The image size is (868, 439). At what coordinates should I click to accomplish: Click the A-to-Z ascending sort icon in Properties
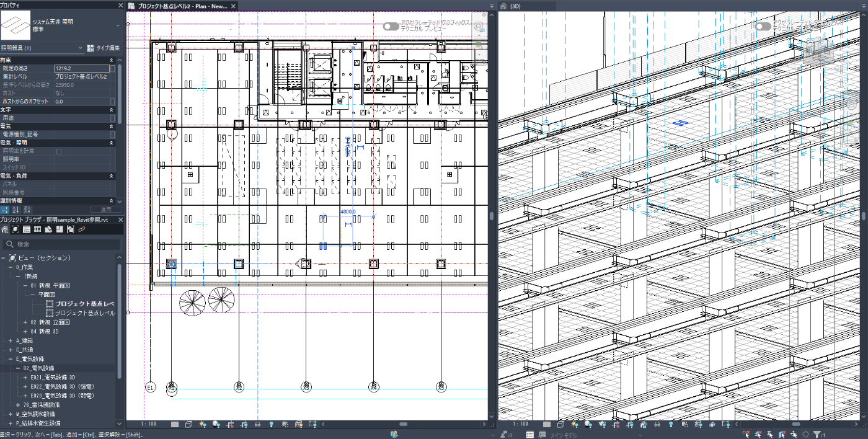pyautogui.click(x=16, y=210)
